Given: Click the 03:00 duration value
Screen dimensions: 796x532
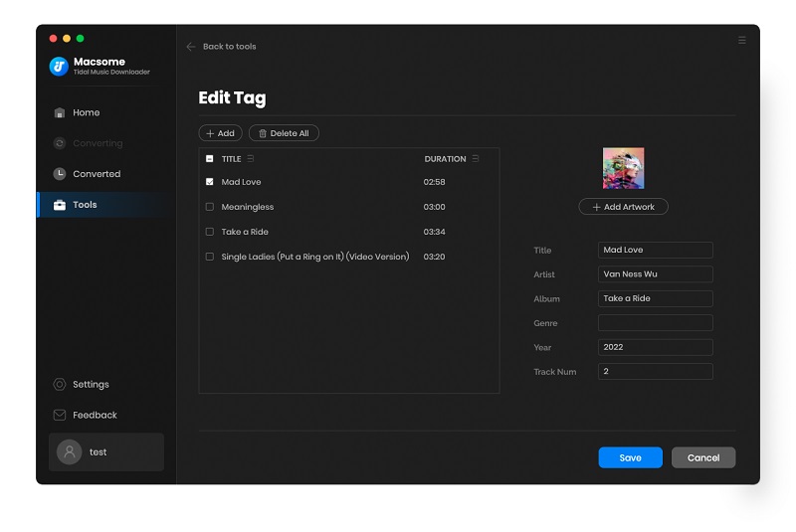Looking at the screenshot, I should (435, 207).
